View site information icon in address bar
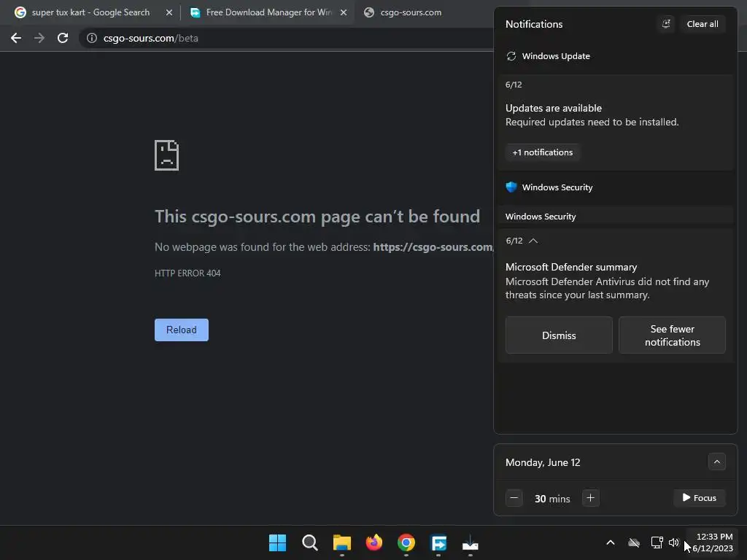Viewport: 747px width, 560px height. click(92, 38)
